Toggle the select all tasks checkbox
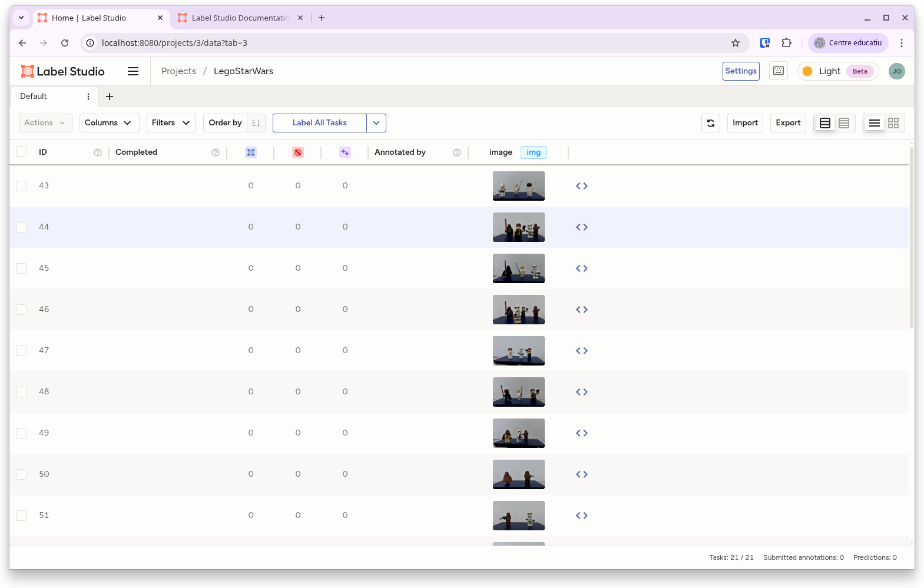The image size is (924, 588). click(21, 152)
